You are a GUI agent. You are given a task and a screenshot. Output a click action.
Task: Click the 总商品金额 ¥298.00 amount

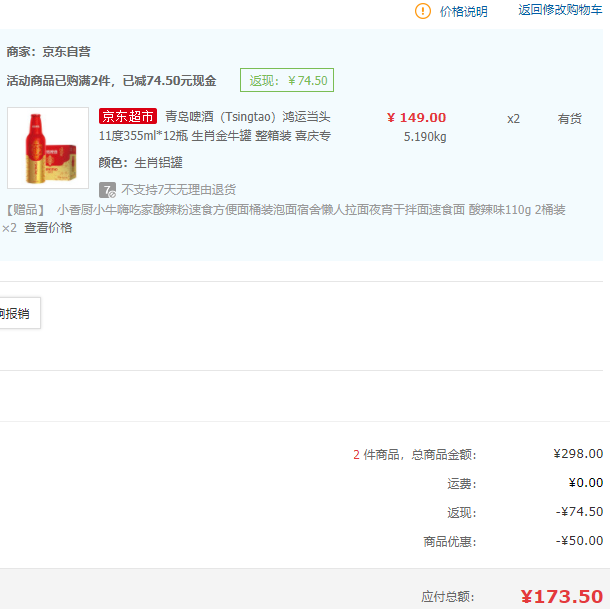click(578, 454)
